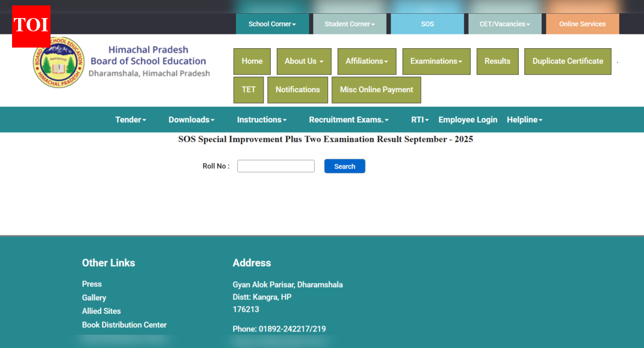Open the Helpline dropdown

click(524, 119)
